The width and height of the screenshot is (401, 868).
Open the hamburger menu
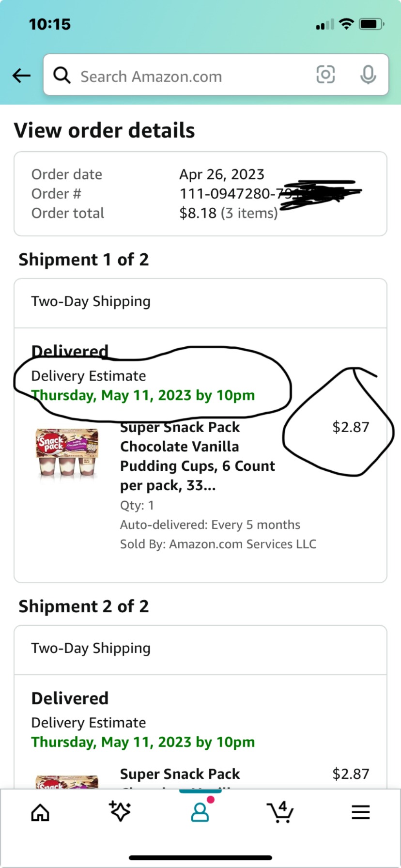(360, 812)
